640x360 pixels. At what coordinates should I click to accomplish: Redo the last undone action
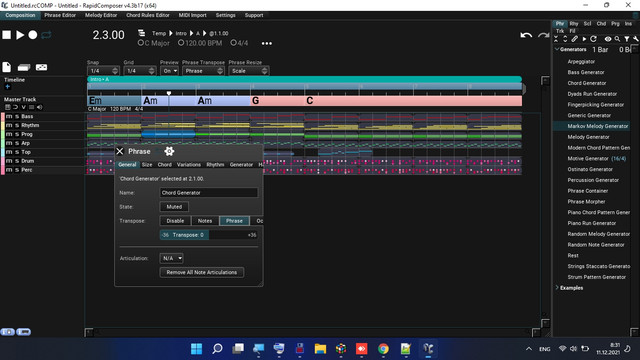[543, 36]
